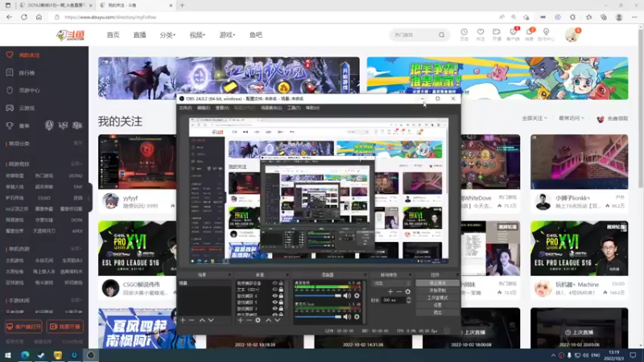The width and height of the screenshot is (644, 362).
Task: Toggle eye visibility for 游戏捕获 5 source
Action: coord(275,302)
